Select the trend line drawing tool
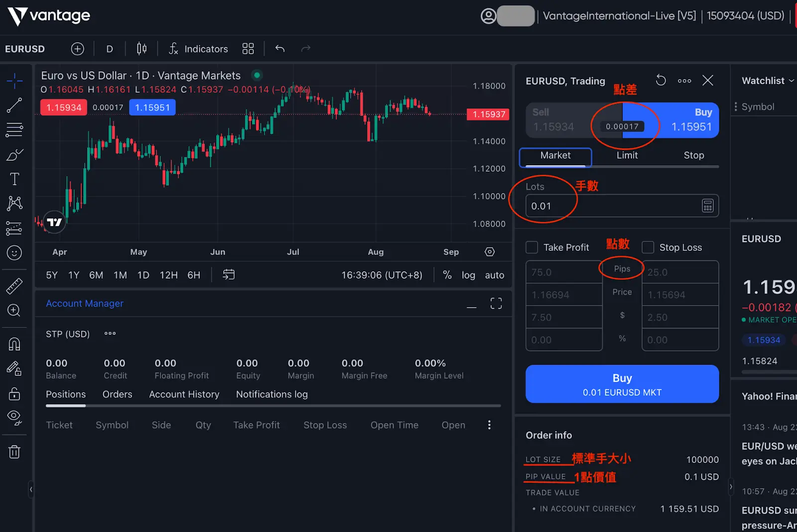 tap(14, 105)
